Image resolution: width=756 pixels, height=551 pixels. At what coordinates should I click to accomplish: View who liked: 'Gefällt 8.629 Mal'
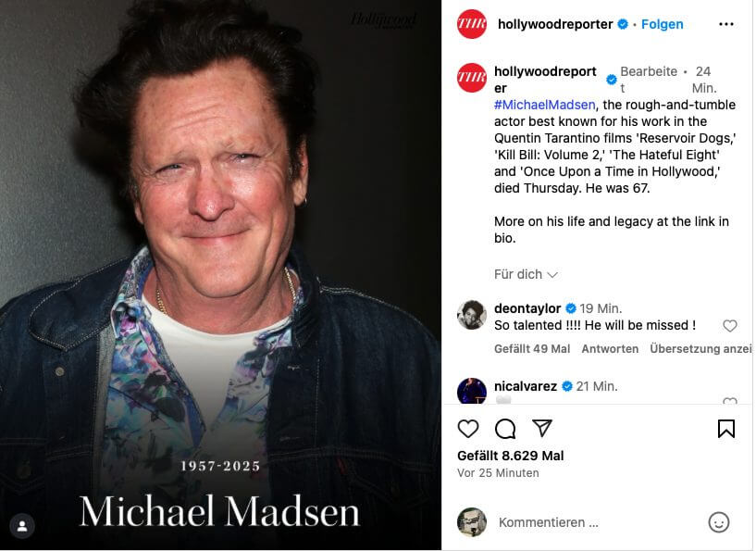[x=511, y=456]
